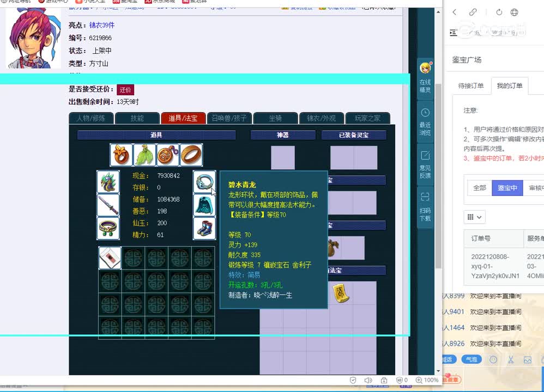The width and height of the screenshot is (544, 392).
Task: Click the ad-block shield counter icon
Action: pyautogui.click(x=402, y=380)
